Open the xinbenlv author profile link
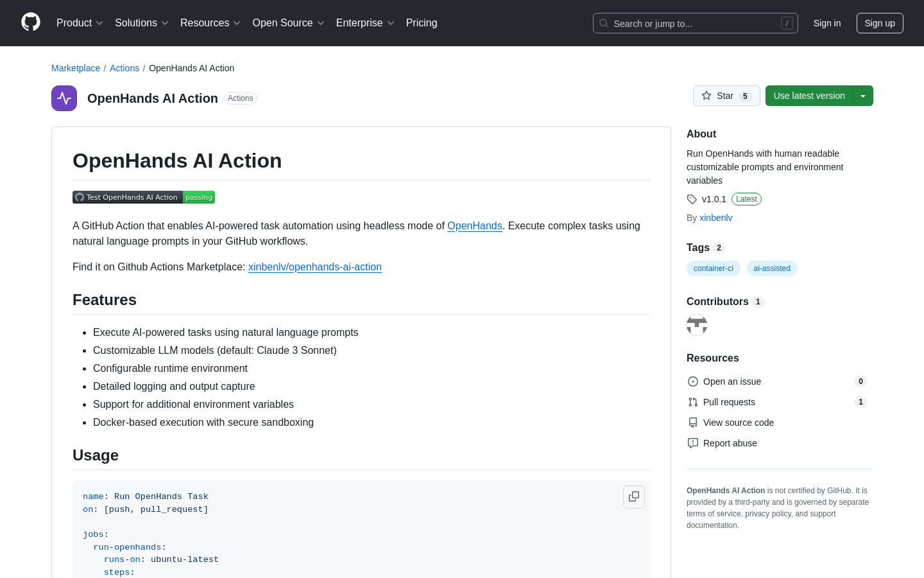 (716, 218)
